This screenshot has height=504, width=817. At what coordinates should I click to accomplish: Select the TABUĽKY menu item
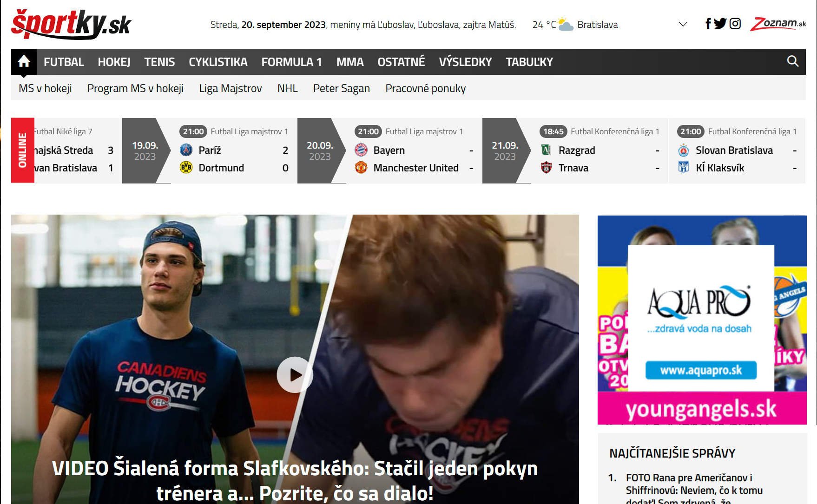pyautogui.click(x=529, y=62)
